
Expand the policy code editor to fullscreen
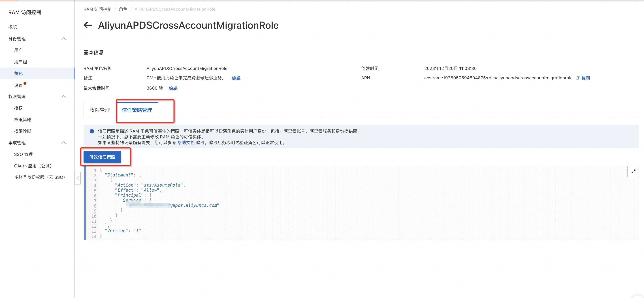tap(633, 171)
